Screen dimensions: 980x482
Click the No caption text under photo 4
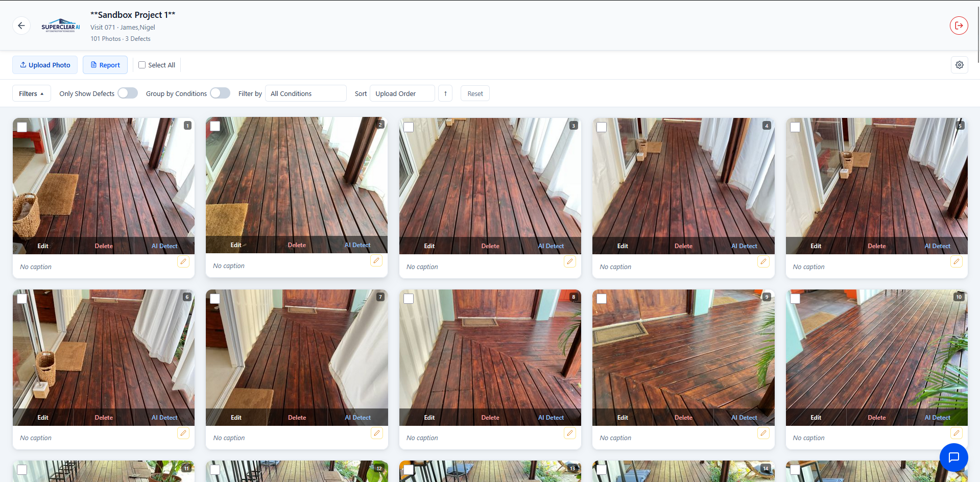coord(615,267)
